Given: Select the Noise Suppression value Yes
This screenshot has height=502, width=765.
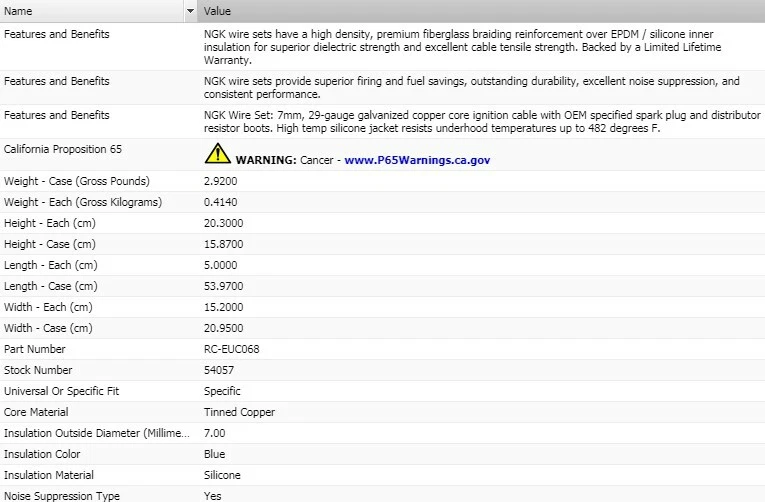Looking at the screenshot, I should point(213,496).
